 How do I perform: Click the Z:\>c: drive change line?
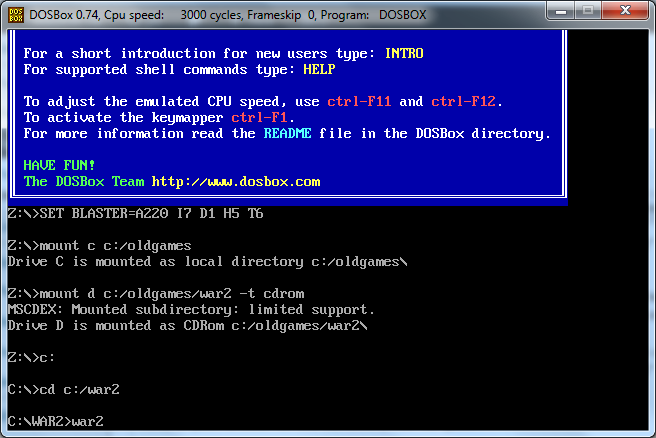pyautogui.click(x=31, y=358)
